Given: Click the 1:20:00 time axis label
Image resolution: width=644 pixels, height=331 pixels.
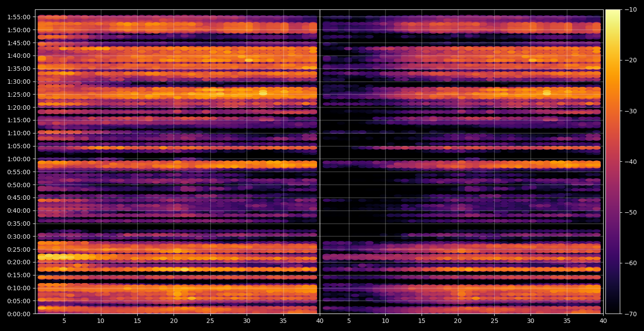Looking at the screenshot, I should tap(19, 107).
